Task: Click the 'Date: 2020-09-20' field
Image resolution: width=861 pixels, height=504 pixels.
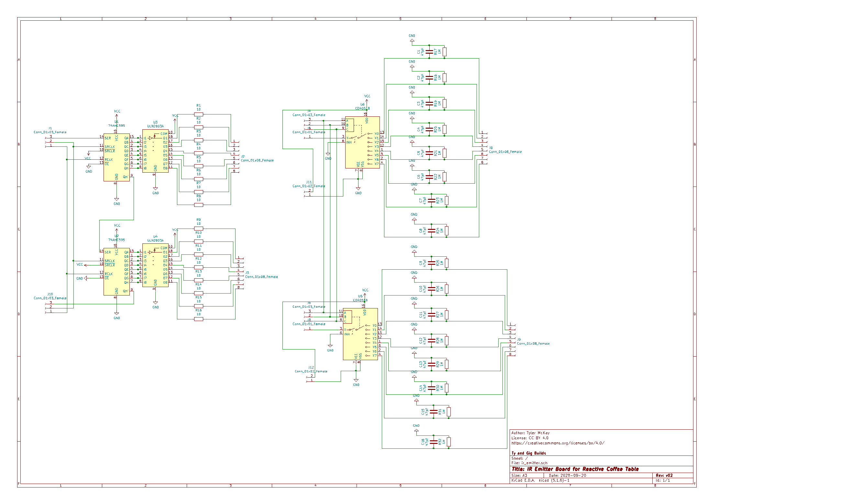Action: 568,476
